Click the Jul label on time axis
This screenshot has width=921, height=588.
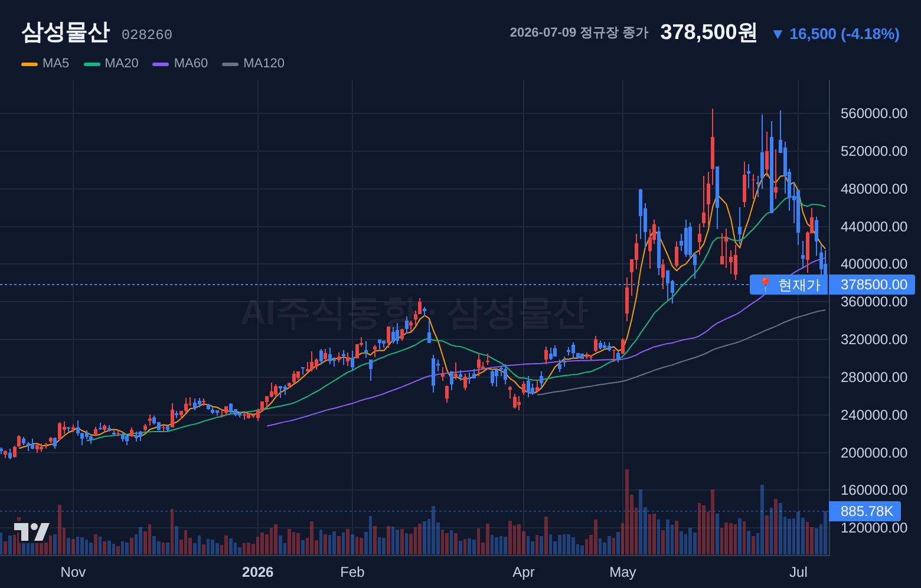pos(798,572)
